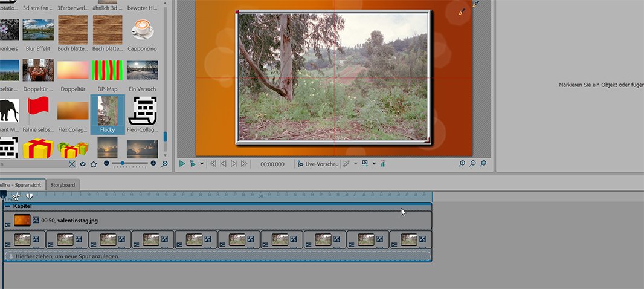Open the Timeline - Spuransicht tab
The image size is (644, 289).
22,184
